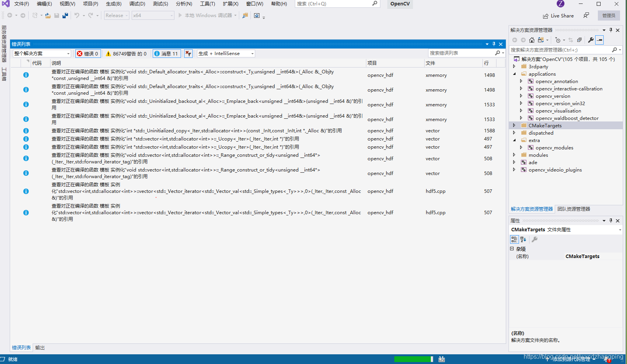
Task: Click the 管理员 button
Action: point(609,16)
